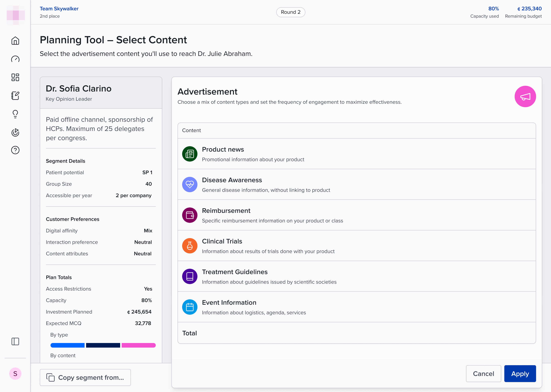Viewport: 551px width, 392px height.
Task: Open the lightbulb insights icon
Action: pos(15,114)
